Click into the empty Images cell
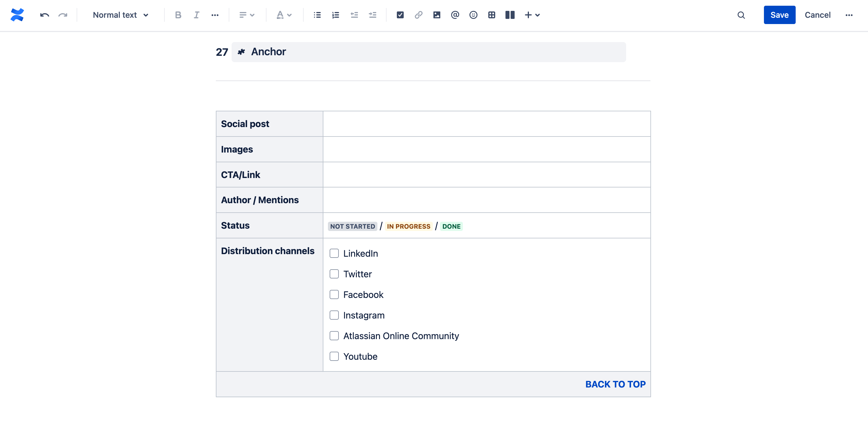 [x=487, y=149]
